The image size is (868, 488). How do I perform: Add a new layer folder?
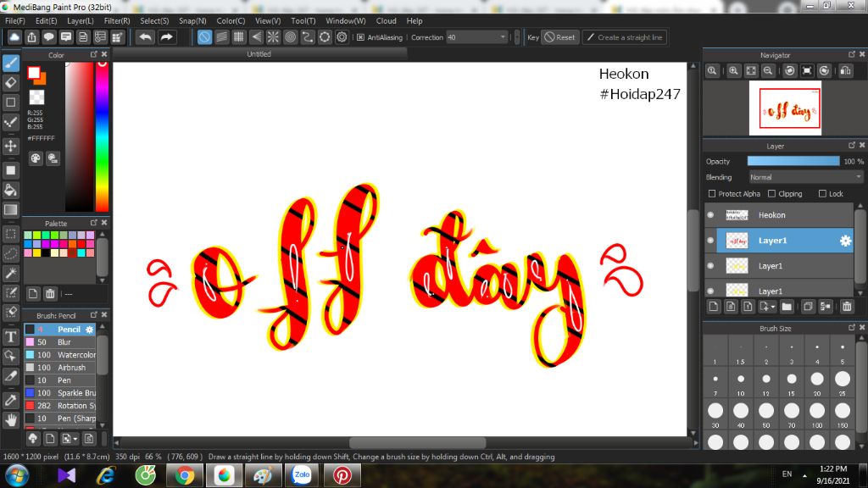point(787,307)
